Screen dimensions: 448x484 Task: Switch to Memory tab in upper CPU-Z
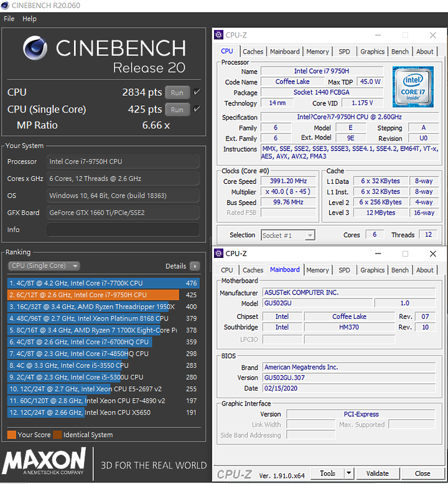(317, 52)
